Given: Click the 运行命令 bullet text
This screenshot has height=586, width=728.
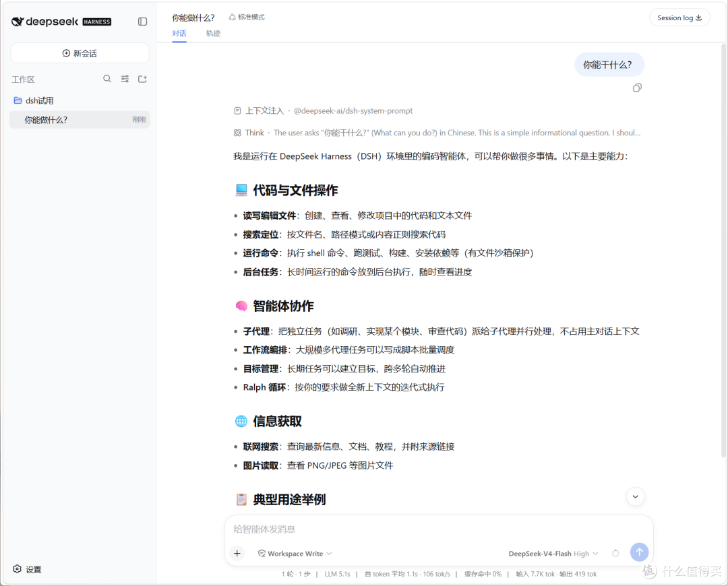Looking at the screenshot, I should tap(388, 253).
